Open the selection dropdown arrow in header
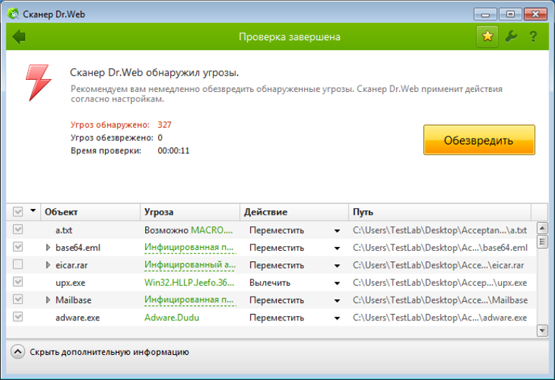This screenshot has width=555, height=380. (x=33, y=211)
